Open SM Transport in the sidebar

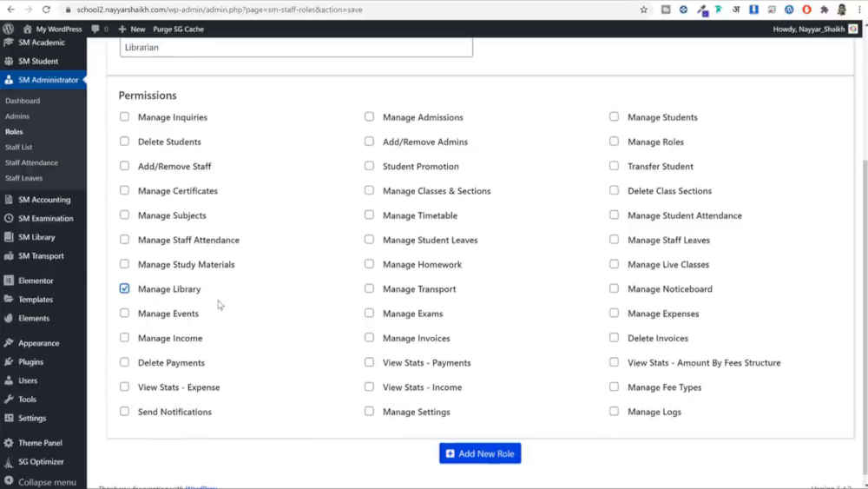pyautogui.click(x=40, y=256)
